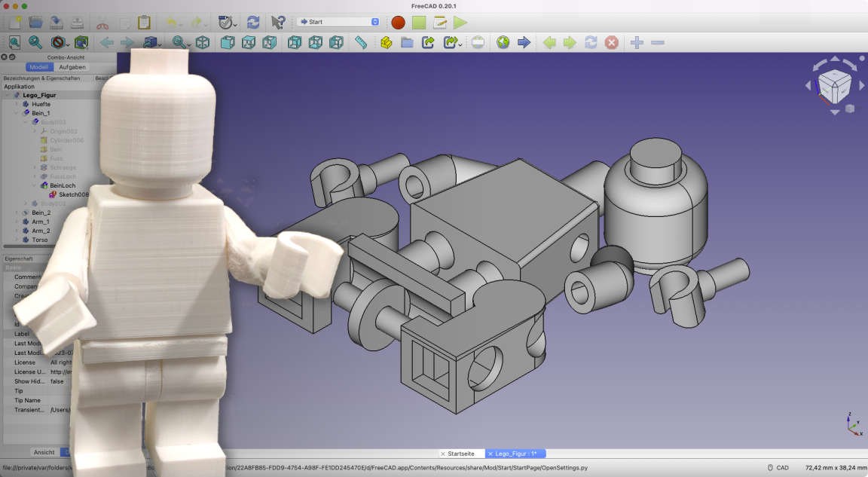
Task: Click the scissors Cut icon
Action: point(102,22)
